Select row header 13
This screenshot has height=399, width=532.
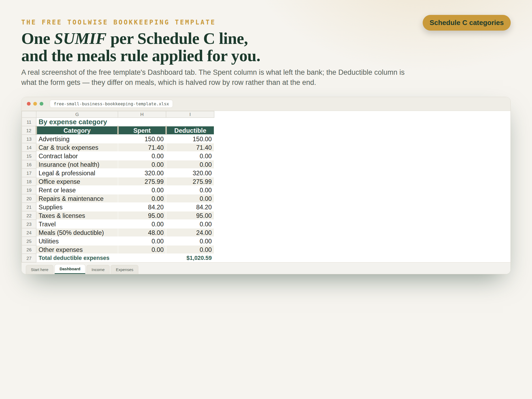(x=29, y=139)
